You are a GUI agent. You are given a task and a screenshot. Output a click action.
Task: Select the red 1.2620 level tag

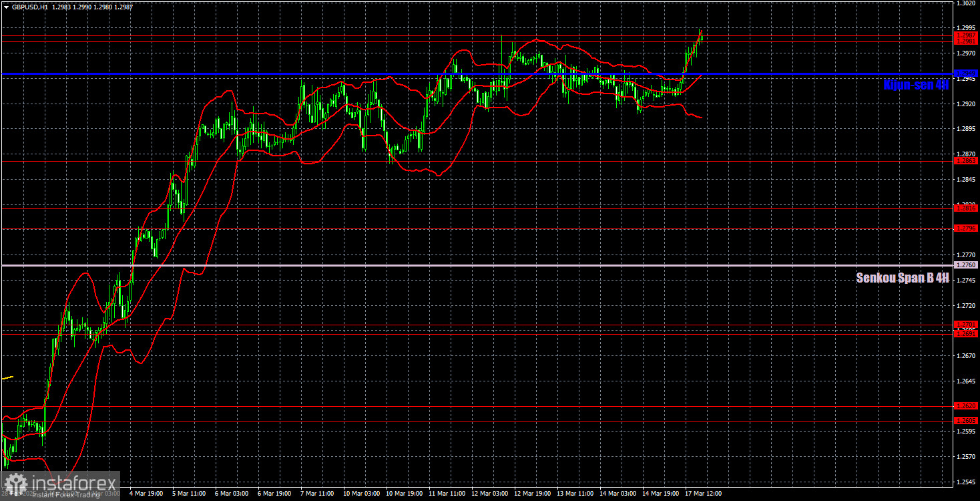(x=966, y=406)
